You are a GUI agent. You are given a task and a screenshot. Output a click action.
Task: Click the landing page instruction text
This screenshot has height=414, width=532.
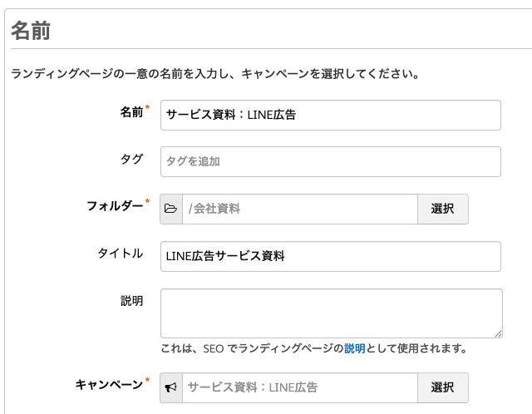tap(214, 74)
